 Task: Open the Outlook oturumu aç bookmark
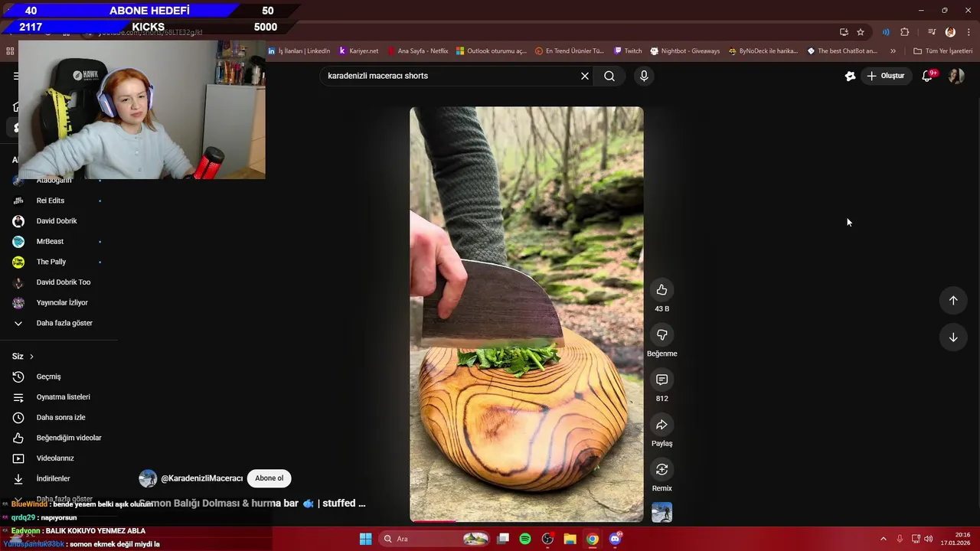(x=492, y=51)
